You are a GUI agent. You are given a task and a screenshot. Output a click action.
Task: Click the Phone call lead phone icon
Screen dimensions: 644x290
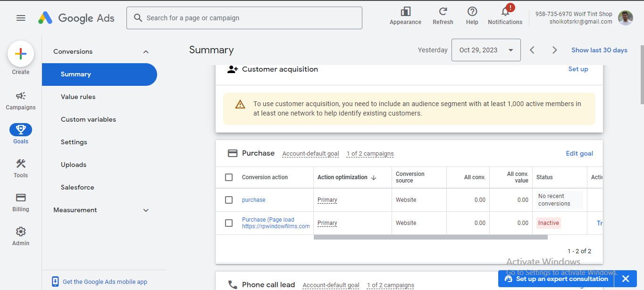pyautogui.click(x=232, y=285)
